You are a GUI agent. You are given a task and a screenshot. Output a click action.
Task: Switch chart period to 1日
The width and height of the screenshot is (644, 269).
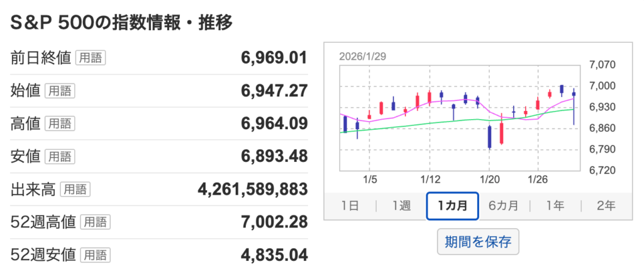coord(350,205)
